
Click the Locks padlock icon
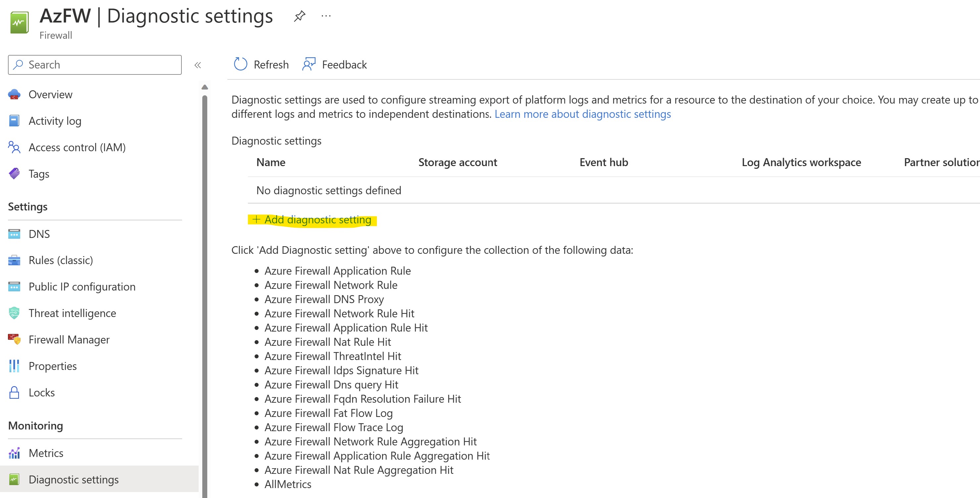tap(14, 392)
